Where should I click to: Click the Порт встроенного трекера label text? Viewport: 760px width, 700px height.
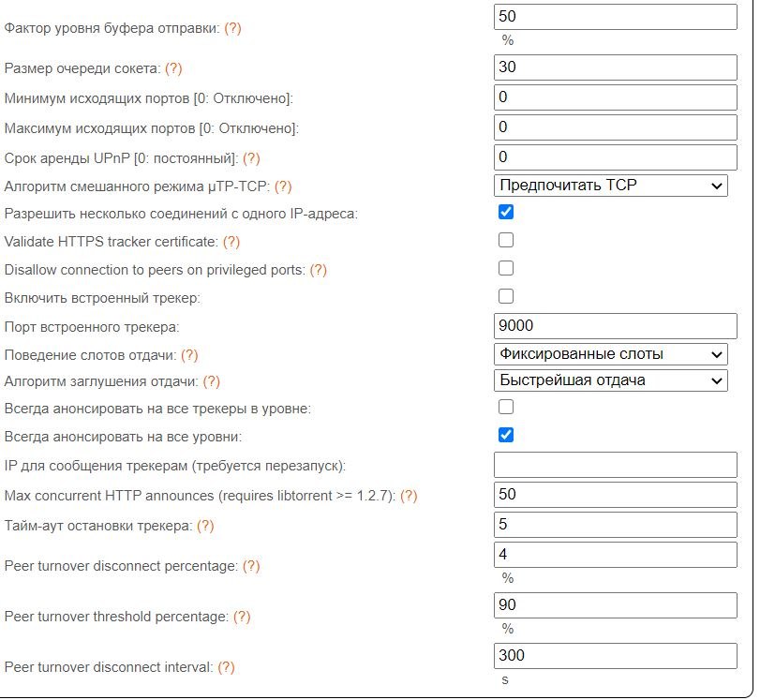click(92, 327)
